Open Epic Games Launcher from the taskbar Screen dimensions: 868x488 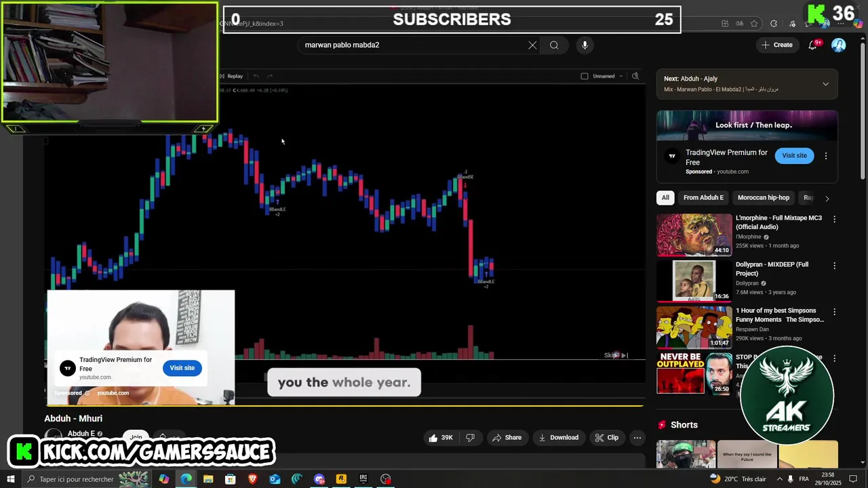[363, 479]
